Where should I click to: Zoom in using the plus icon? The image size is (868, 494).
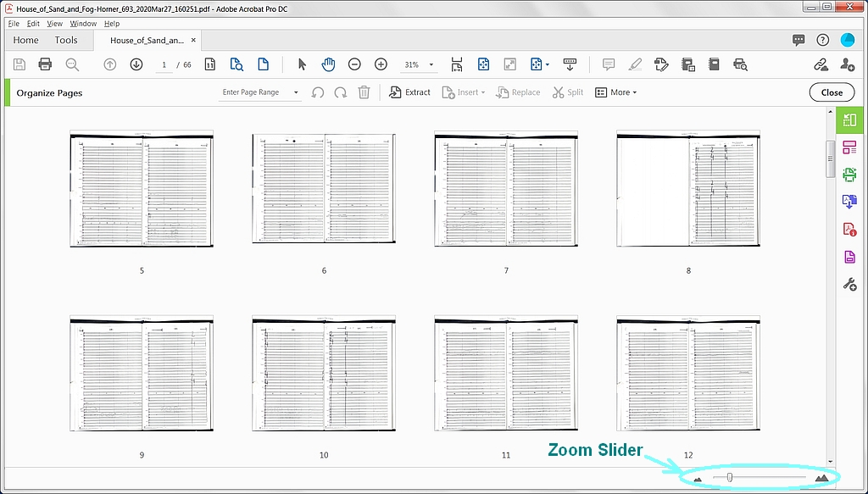coord(381,64)
